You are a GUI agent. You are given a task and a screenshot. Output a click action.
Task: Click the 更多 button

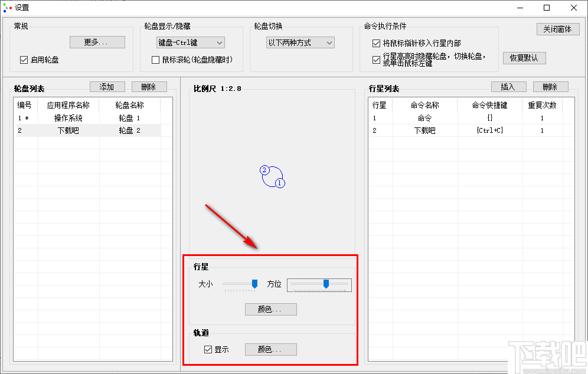pos(97,42)
